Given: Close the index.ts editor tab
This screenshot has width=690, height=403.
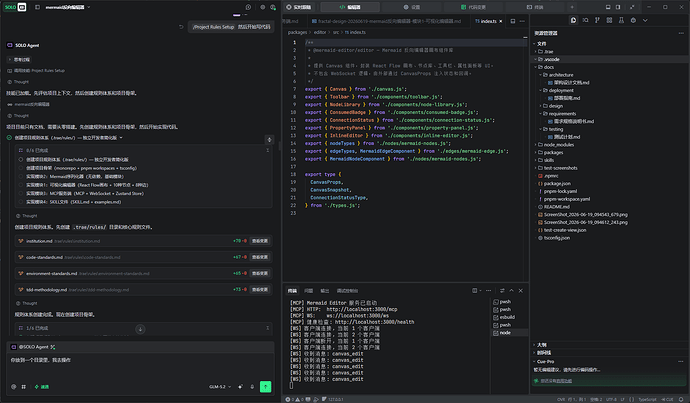Looking at the screenshot, I should click(501, 21).
